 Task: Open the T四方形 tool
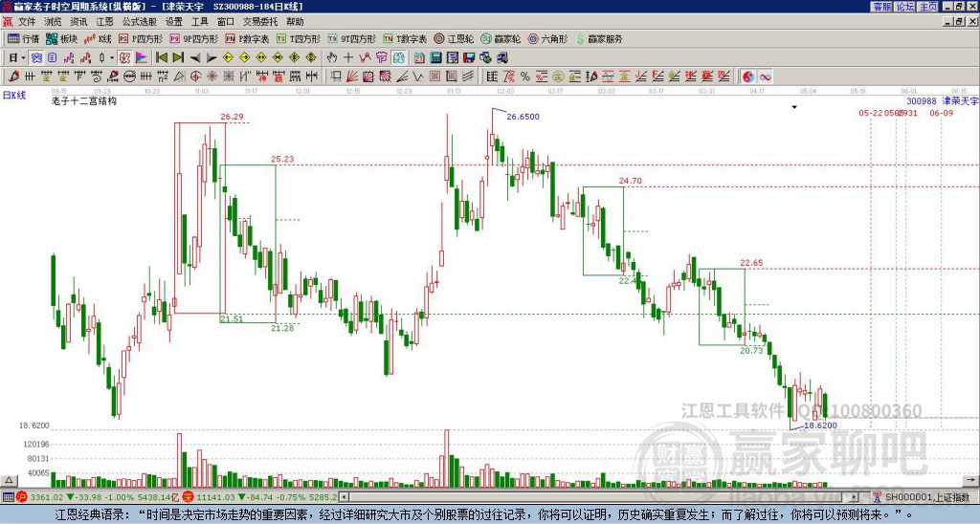click(299, 38)
